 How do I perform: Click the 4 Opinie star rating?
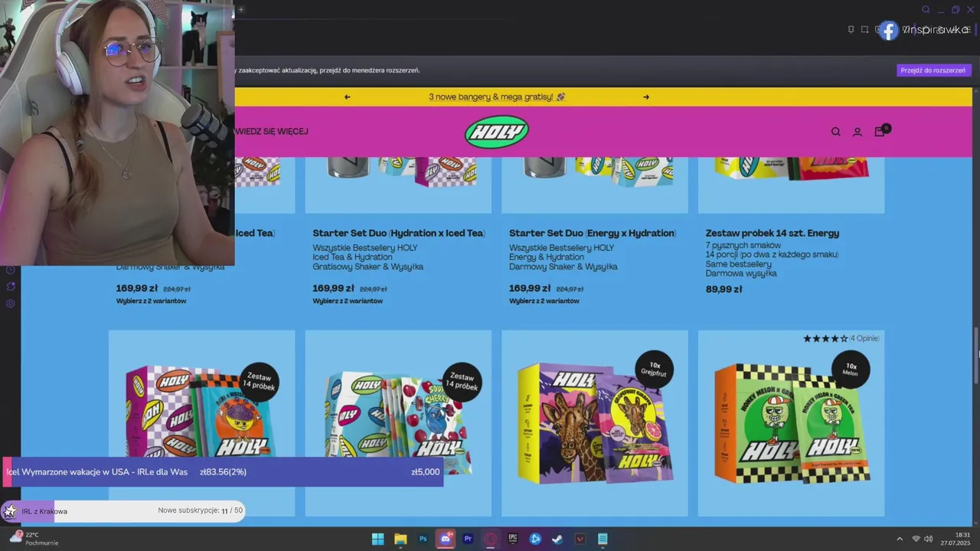[841, 338]
